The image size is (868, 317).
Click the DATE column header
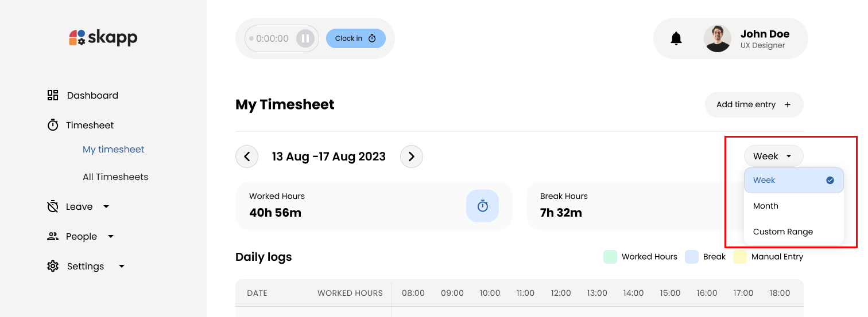257,293
